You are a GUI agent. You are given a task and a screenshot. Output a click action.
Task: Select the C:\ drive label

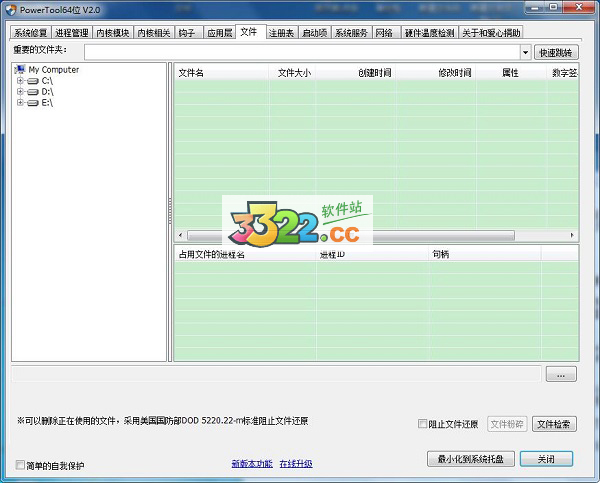47,81
